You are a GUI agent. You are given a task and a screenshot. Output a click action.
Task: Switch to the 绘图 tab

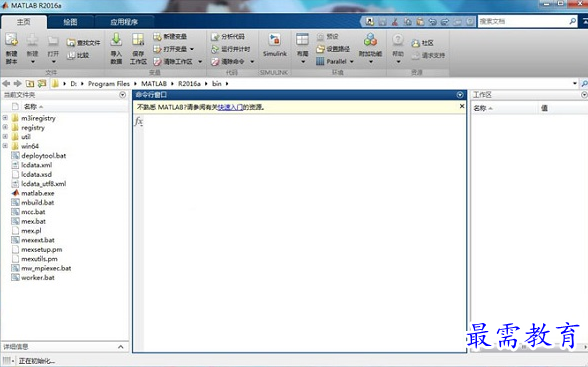pyautogui.click(x=70, y=22)
